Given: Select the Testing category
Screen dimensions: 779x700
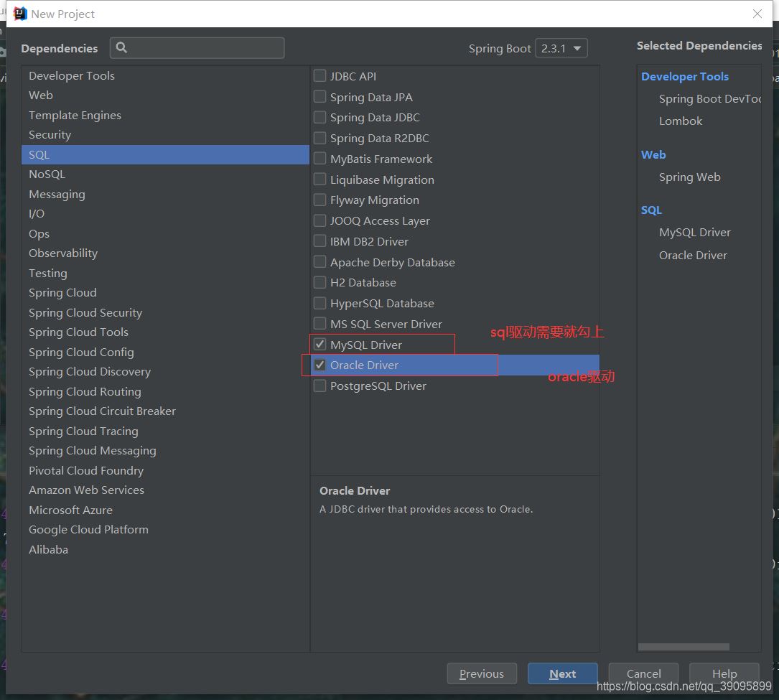Looking at the screenshot, I should click(165, 273).
